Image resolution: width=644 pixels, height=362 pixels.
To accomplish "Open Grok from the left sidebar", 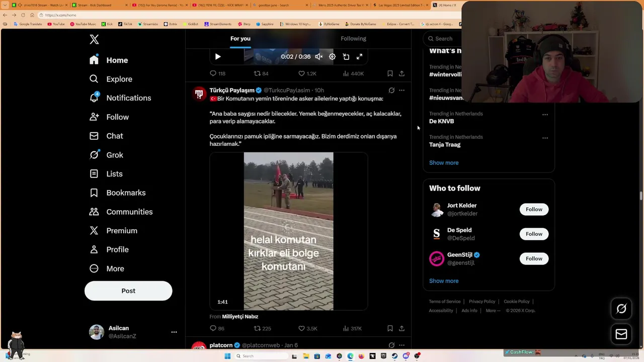I will coord(106,155).
